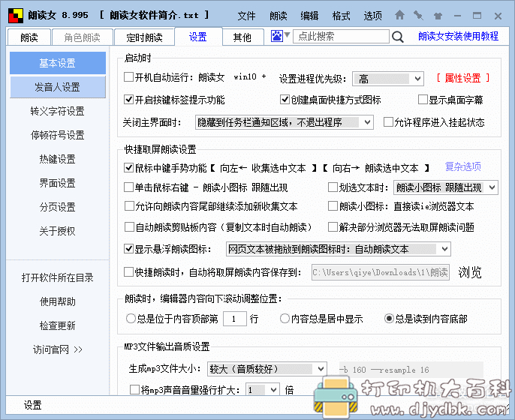The height and width of the screenshot is (420, 515).
Task: Toggle 显示悬浮朗读图标 checkbox
Action: click(128, 249)
